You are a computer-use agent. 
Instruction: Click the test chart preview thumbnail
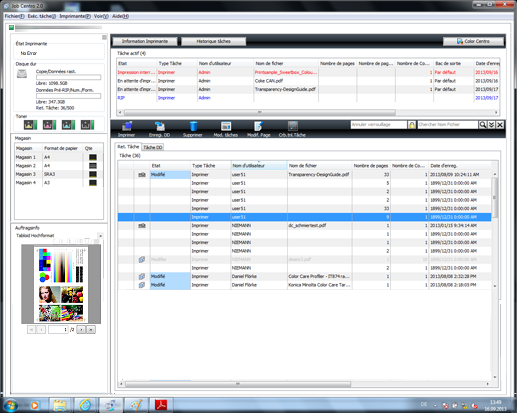click(x=61, y=284)
